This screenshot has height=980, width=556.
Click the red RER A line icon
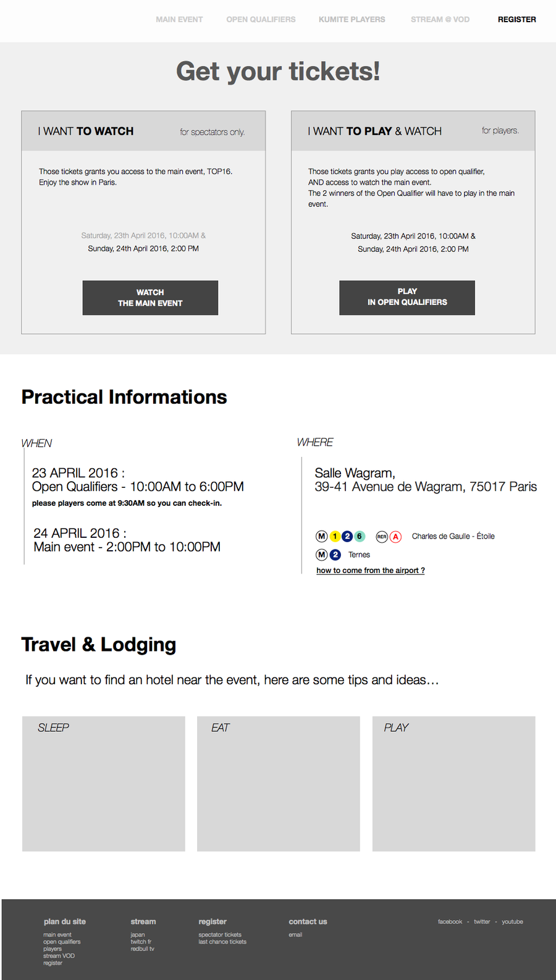pyautogui.click(x=396, y=537)
